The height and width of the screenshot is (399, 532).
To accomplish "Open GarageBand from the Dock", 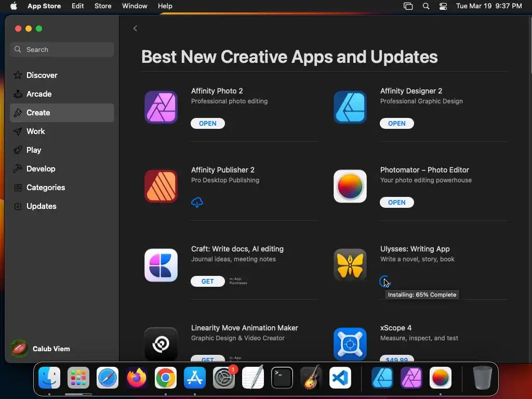I will pos(311,378).
